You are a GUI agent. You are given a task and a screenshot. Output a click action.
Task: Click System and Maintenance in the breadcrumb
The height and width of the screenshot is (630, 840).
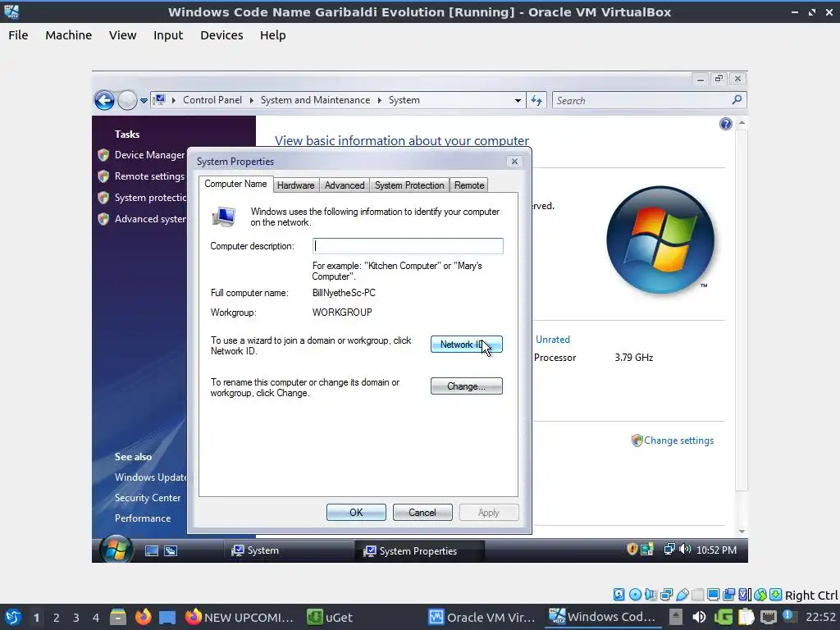coord(315,100)
